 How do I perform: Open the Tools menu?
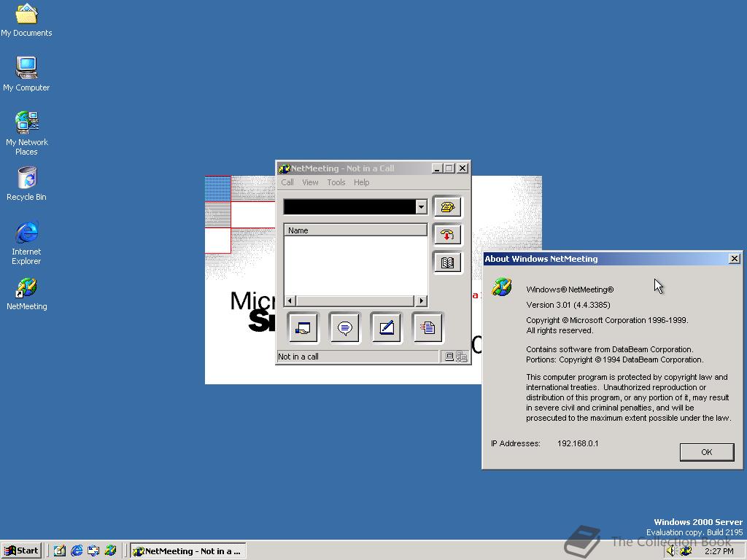click(x=336, y=182)
